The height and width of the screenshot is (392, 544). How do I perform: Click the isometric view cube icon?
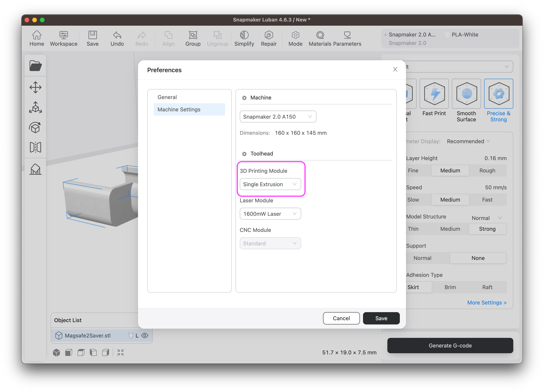pyautogui.click(x=56, y=352)
